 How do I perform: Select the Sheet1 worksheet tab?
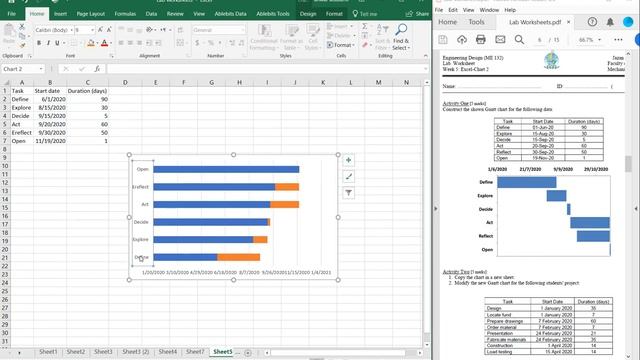click(x=48, y=351)
